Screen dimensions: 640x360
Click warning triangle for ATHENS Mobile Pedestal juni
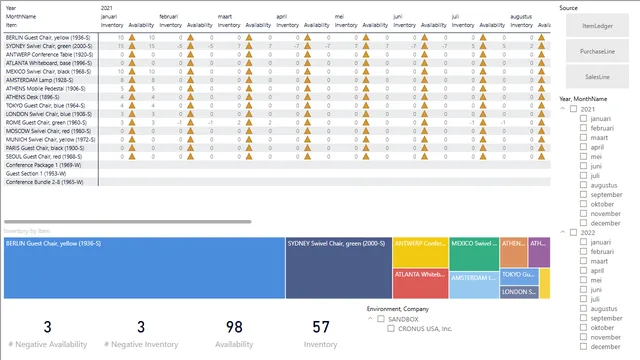424,89
